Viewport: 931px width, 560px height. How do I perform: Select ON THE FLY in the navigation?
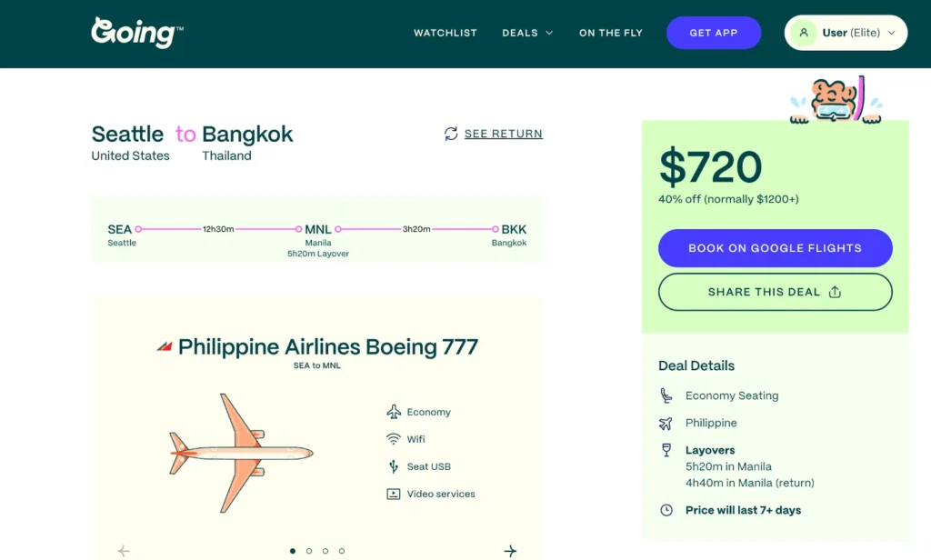click(x=610, y=33)
